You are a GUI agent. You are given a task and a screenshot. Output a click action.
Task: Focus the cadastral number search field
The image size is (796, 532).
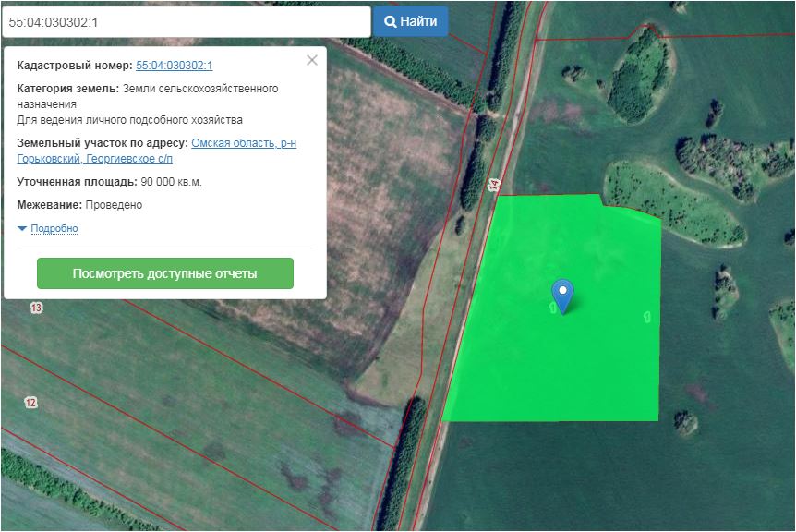click(x=185, y=21)
